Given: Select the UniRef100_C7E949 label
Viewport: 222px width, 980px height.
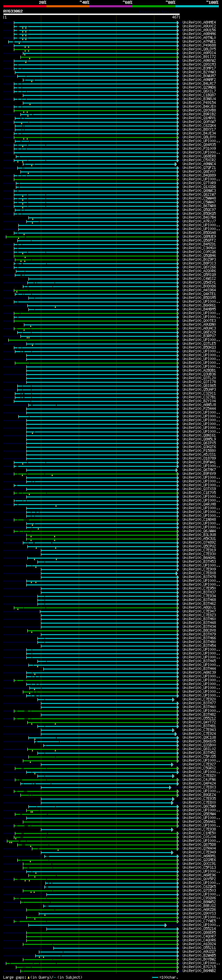Looking at the screenshot, I should click(199, 852).
